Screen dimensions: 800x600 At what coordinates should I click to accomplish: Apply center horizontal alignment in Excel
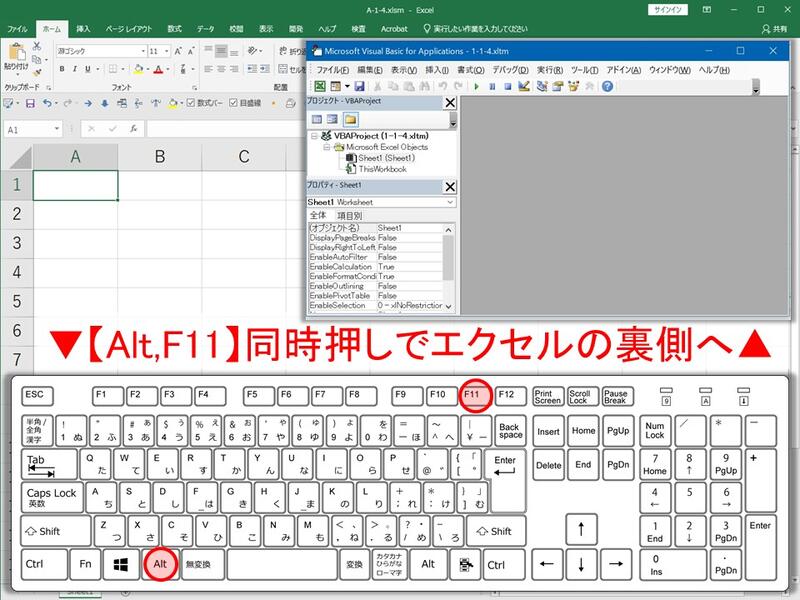tap(221, 69)
